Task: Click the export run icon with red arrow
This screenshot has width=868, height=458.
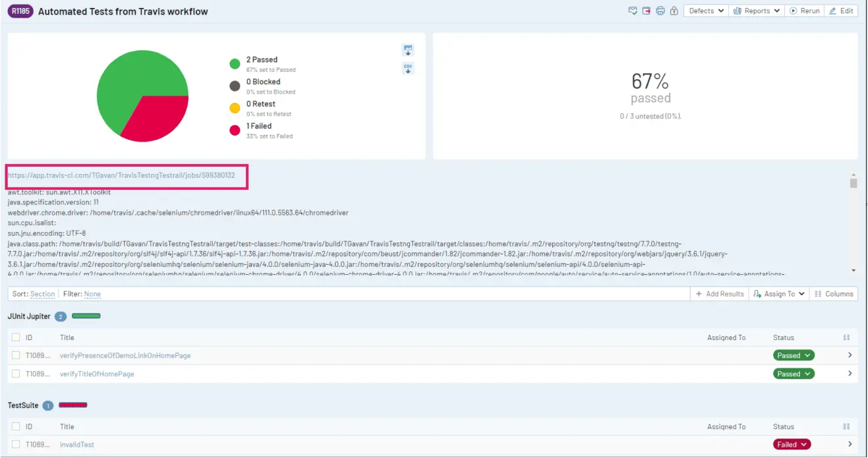Action: pos(647,11)
